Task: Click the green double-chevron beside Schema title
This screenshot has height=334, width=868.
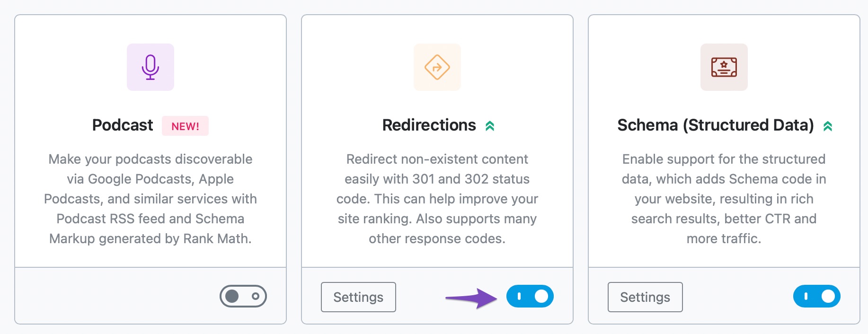Action: tap(828, 126)
